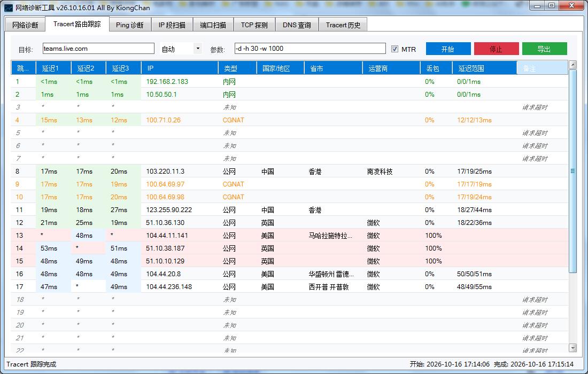The image size is (588, 374).
Task: Click the 延迟范围 column header
Action: coord(484,68)
